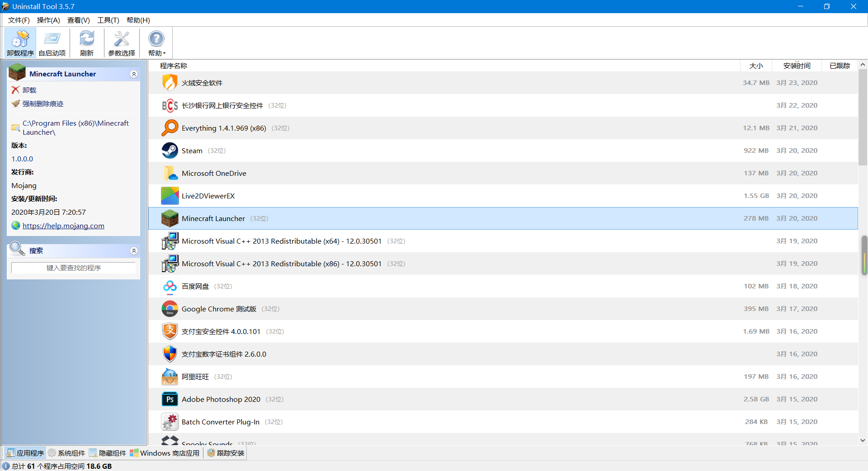Collapse the 搜索 search panel

click(x=134, y=250)
